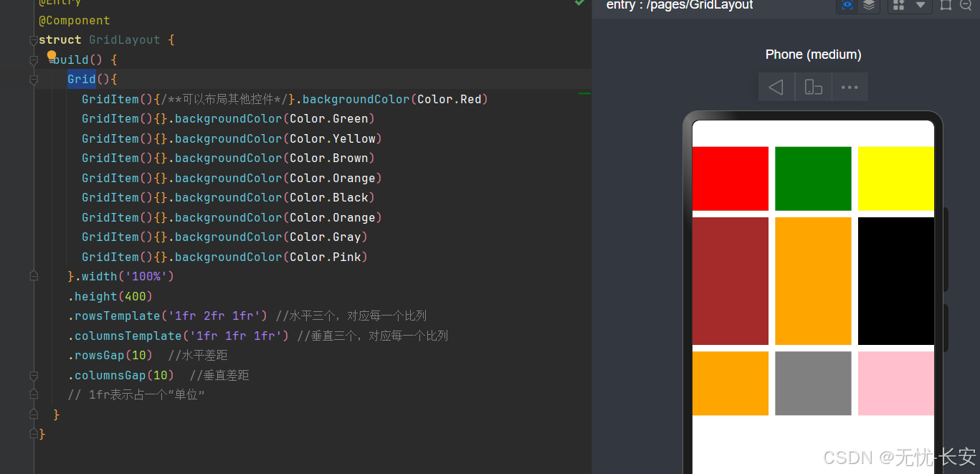
Task: Click 'struct GridLayout' declaration
Action: (100, 39)
